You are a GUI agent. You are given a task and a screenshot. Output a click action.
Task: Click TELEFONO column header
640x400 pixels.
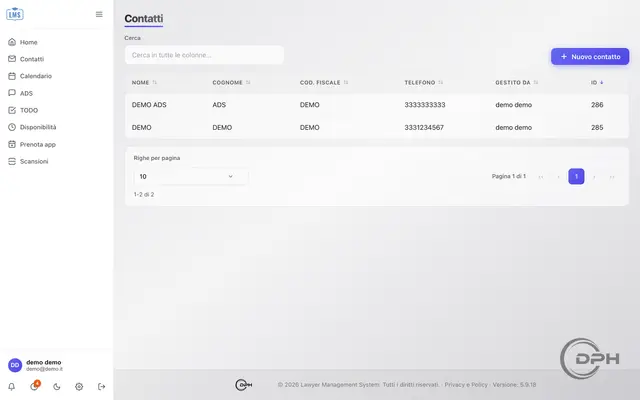point(420,82)
